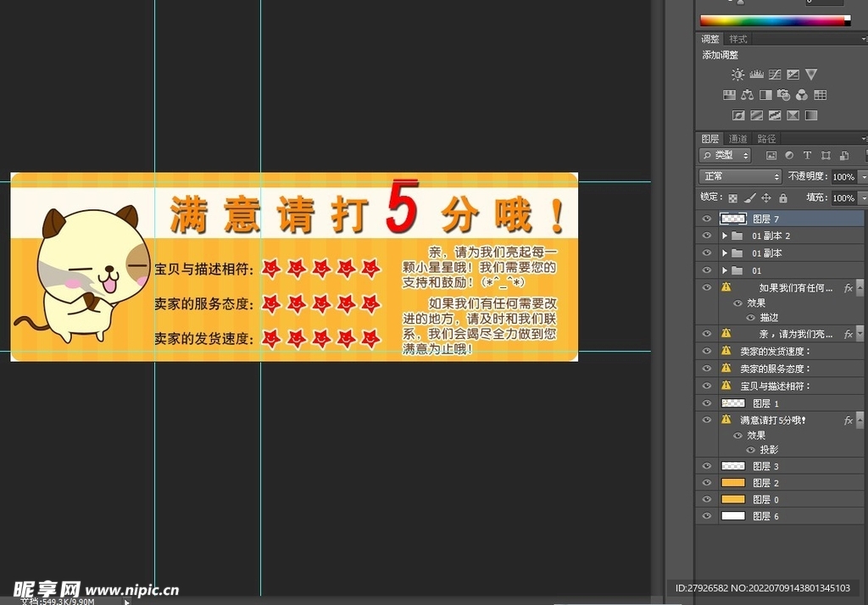
Task: Switch to the 调整 tab
Action: 709,39
